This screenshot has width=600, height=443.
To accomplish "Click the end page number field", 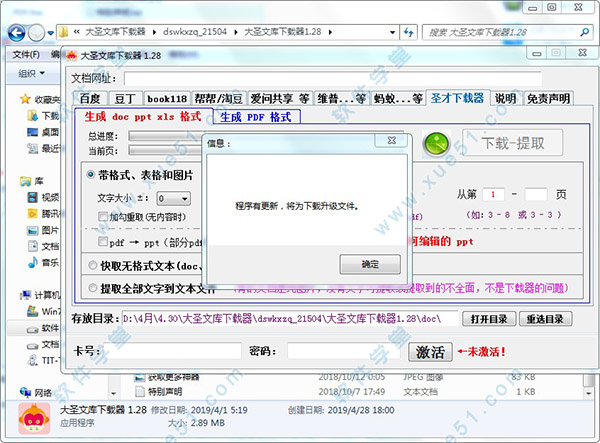I will pos(536,194).
